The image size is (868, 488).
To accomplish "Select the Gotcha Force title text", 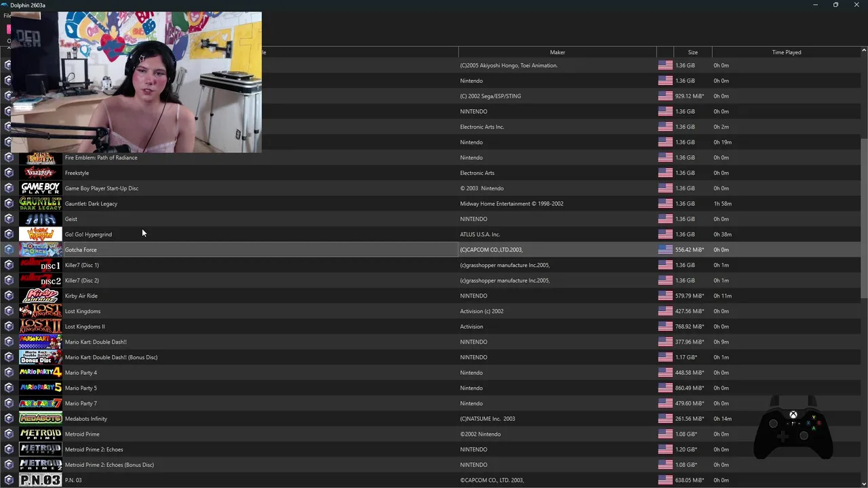I will (81, 249).
